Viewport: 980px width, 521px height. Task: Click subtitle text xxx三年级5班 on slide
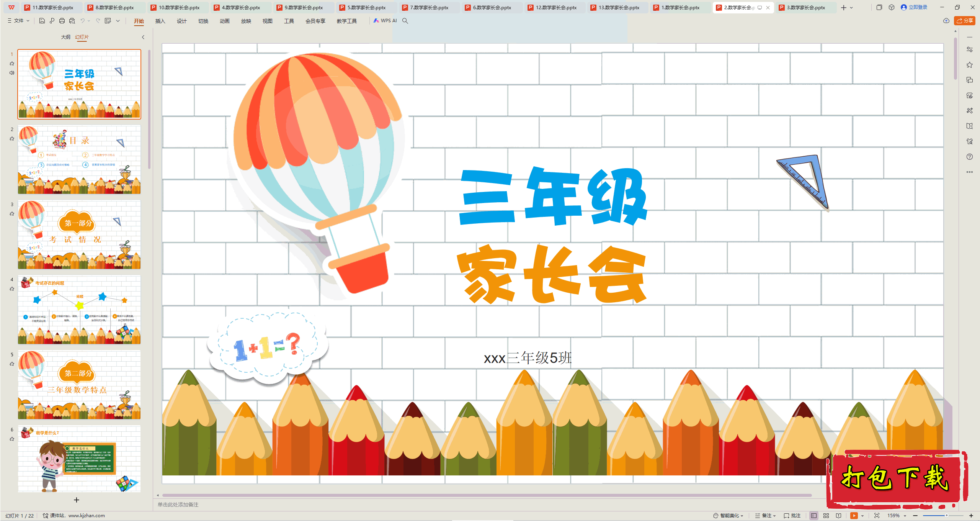[x=528, y=358]
